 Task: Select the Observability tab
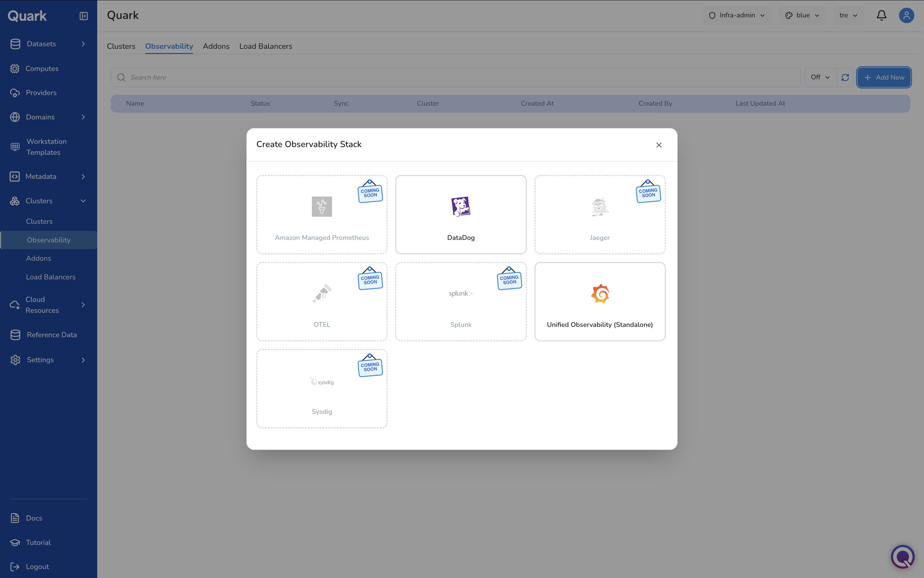169,46
